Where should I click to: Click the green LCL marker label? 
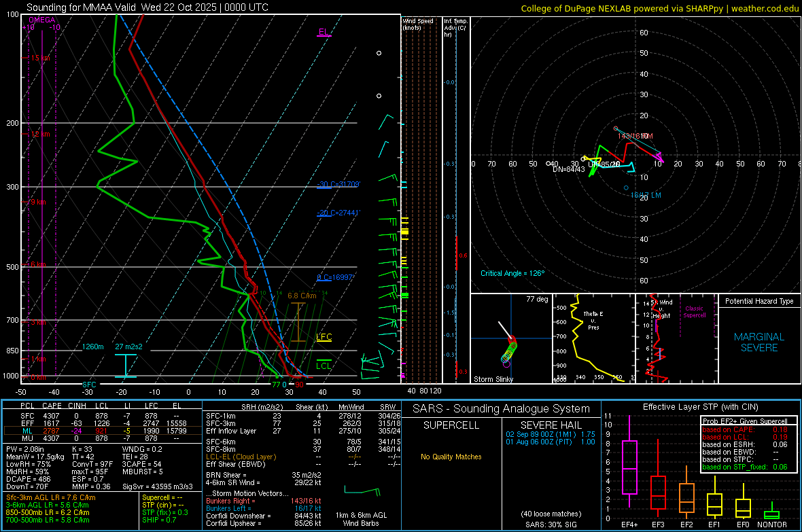coord(324,366)
